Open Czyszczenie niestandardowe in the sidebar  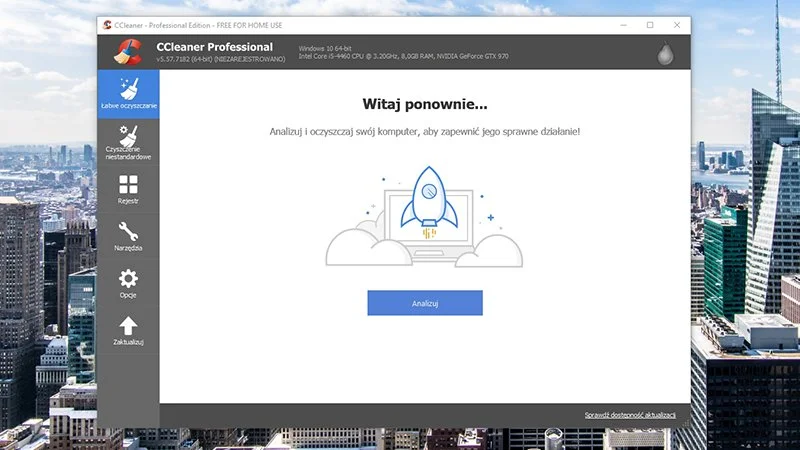[128, 142]
